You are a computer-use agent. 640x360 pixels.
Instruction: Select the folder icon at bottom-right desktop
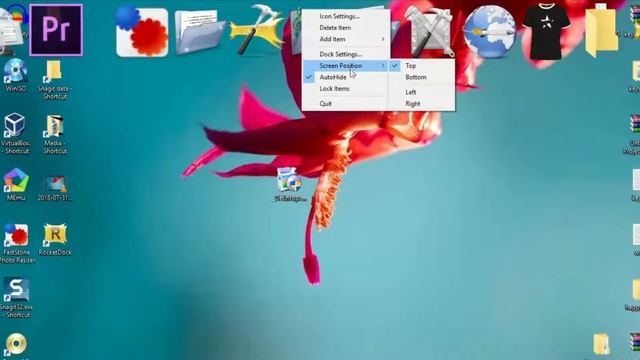point(602,344)
